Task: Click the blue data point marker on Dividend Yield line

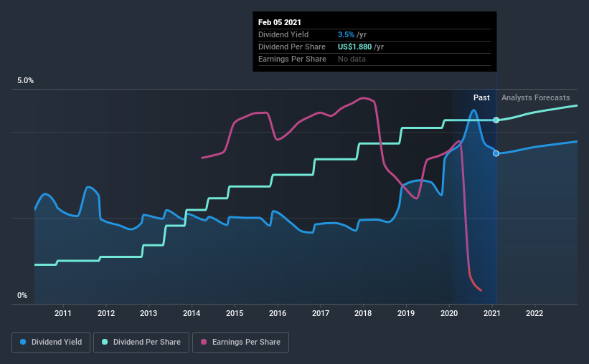Action: (496, 153)
